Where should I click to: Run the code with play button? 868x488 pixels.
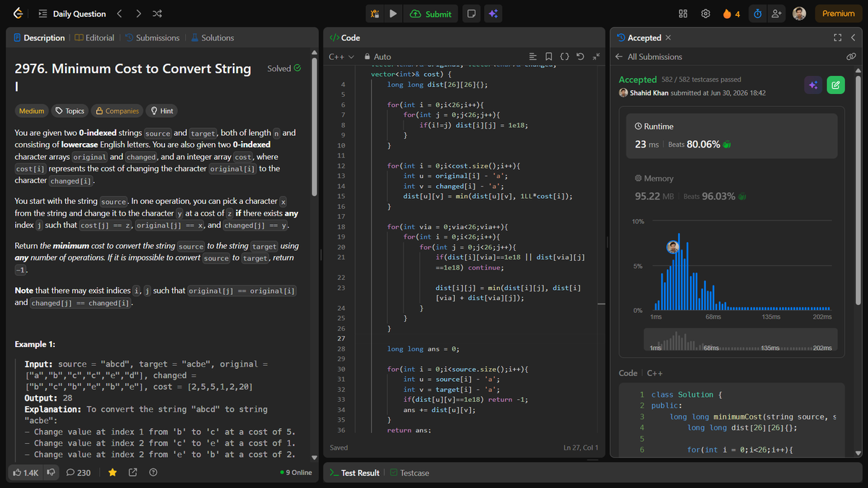pos(393,14)
